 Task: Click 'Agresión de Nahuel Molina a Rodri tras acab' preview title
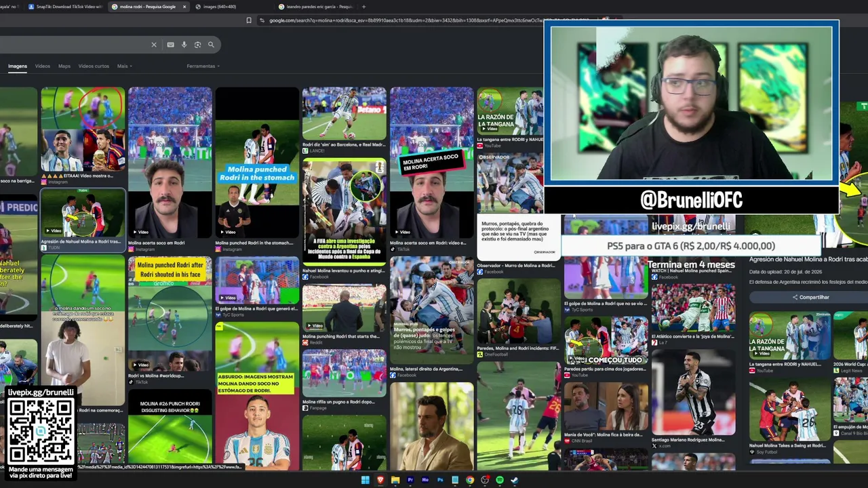808,260
